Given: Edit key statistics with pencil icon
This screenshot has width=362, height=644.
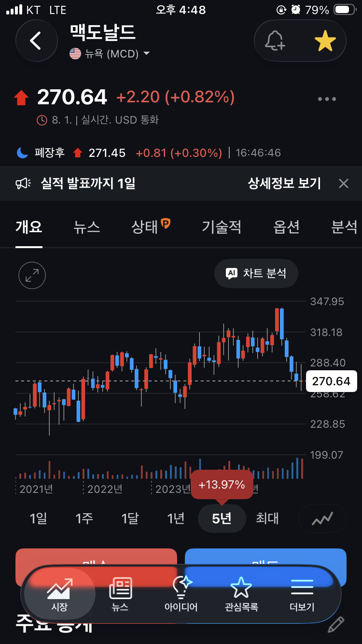Looking at the screenshot, I should [x=336, y=624].
